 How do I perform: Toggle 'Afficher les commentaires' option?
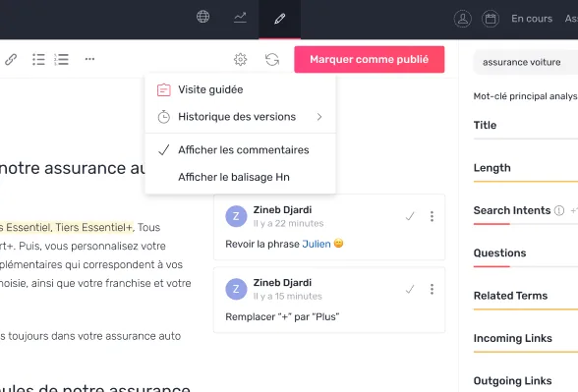[x=240, y=150]
